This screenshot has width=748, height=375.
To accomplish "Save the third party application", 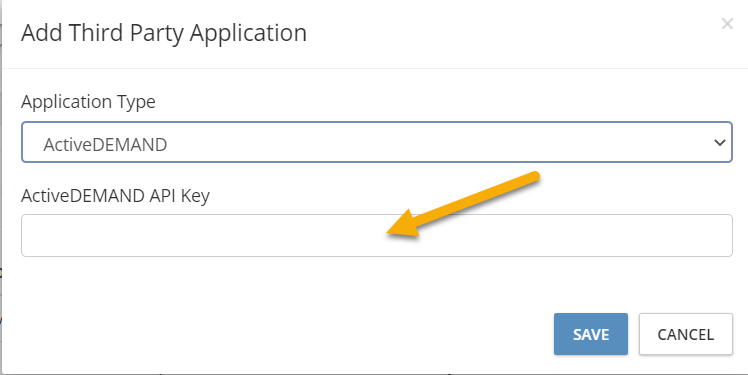I will pos(591,334).
